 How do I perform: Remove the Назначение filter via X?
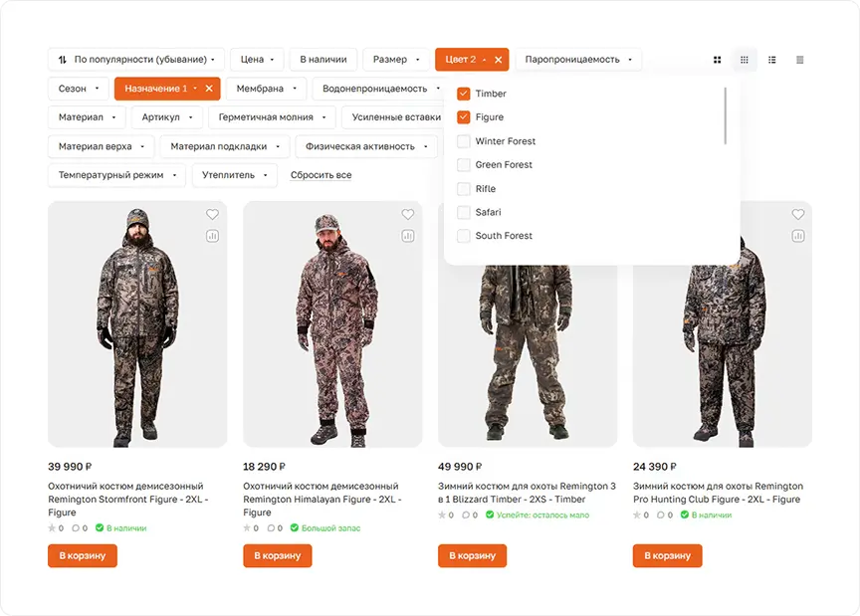tap(209, 89)
